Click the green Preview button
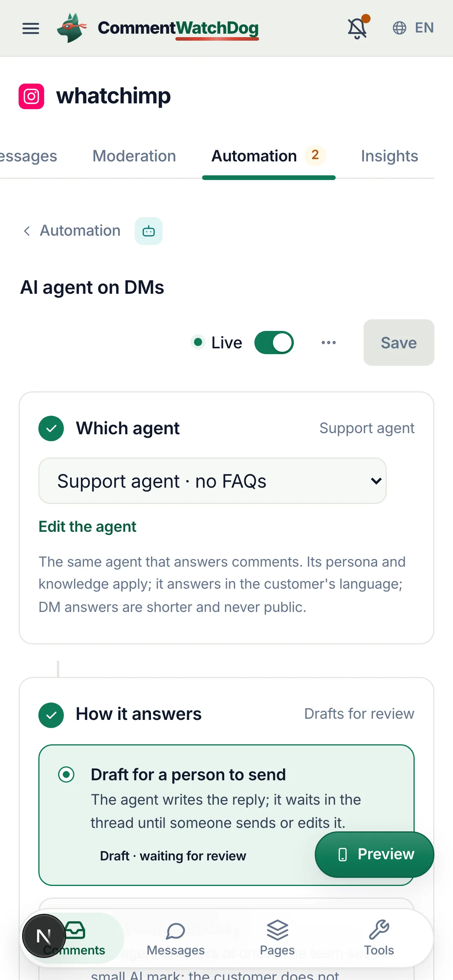 [x=374, y=854]
